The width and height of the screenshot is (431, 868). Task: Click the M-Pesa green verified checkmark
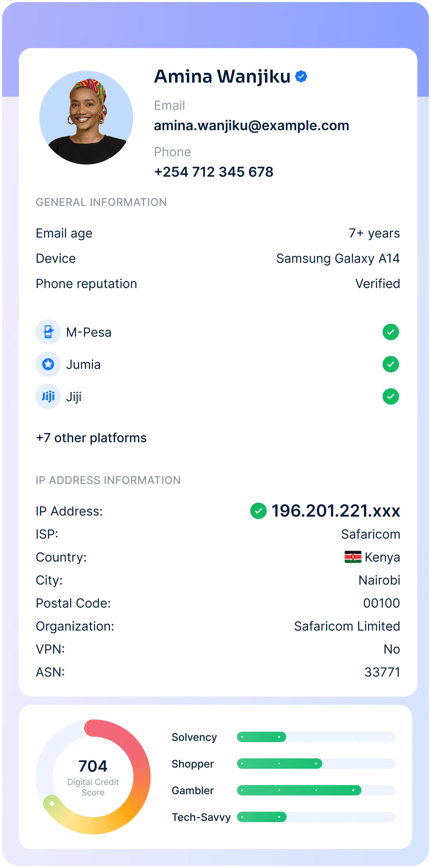[x=390, y=332]
